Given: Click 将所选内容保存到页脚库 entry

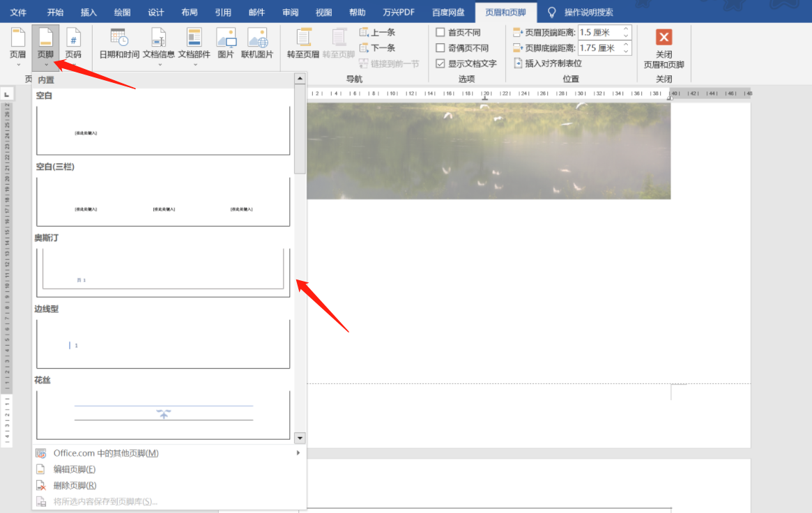Looking at the screenshot, I should [168, 501].
